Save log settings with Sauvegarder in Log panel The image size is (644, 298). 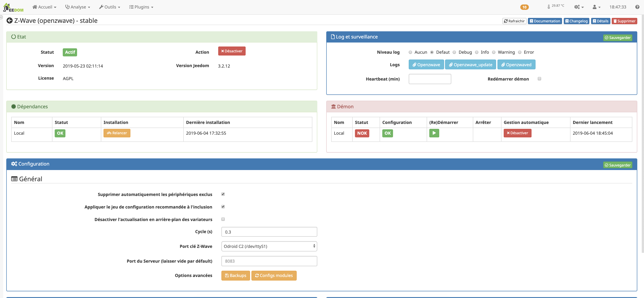click(618, 37)
